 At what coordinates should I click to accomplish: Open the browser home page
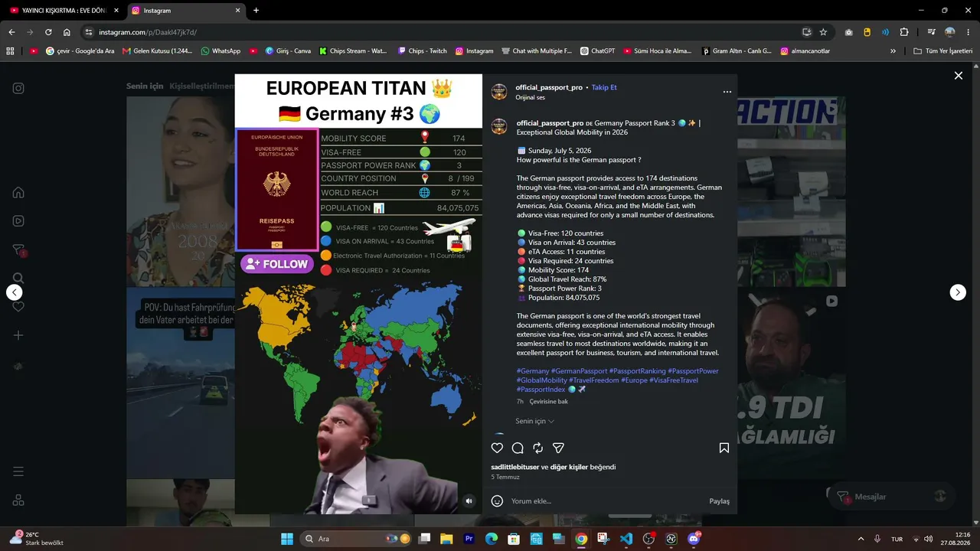pyautogui.click(x=67, y=32)
